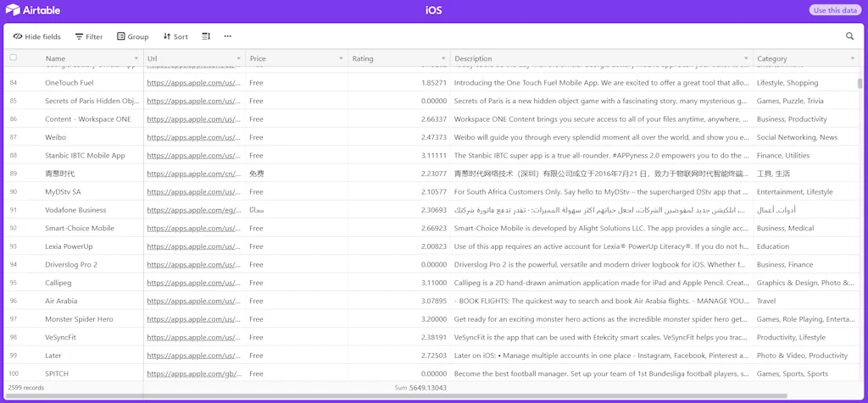Open the Callipeg app URL link
This screenshot has height=403, width=868.
[194, 283]
